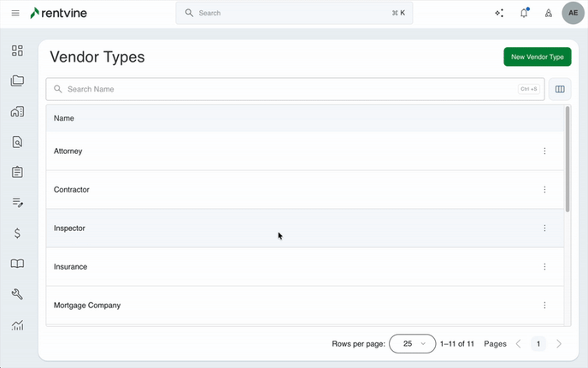Click the New Vendor Type button

(537, 56)
